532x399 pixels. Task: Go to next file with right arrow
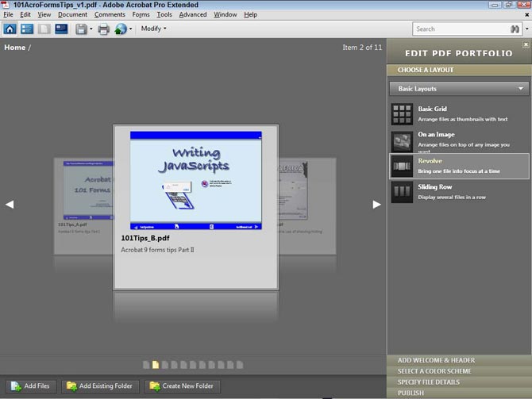point(377,205)
